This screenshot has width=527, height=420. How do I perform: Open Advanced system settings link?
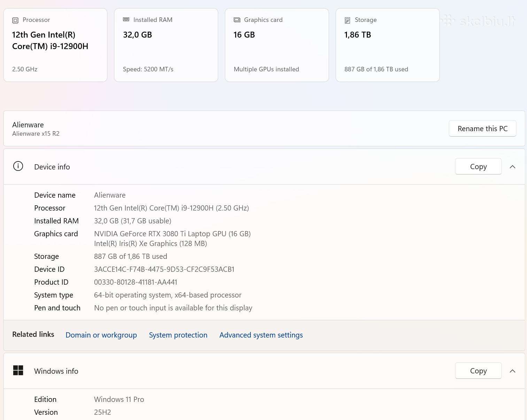point(261,335)
